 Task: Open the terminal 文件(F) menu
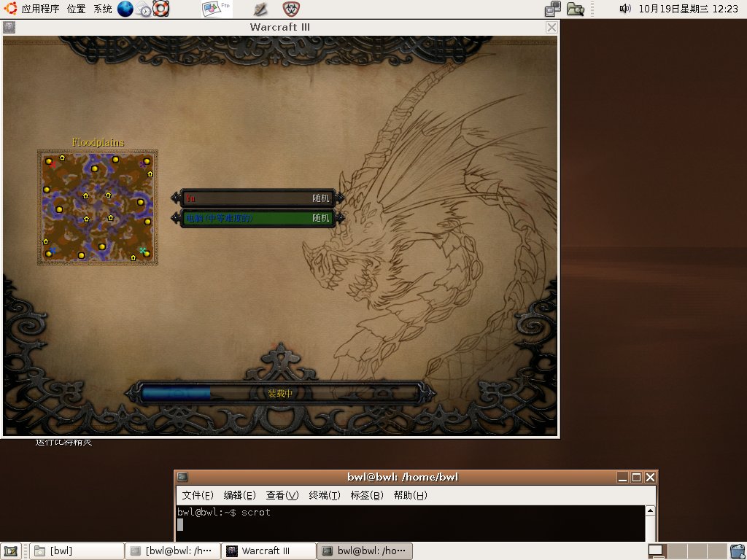(x=198, y=495)
